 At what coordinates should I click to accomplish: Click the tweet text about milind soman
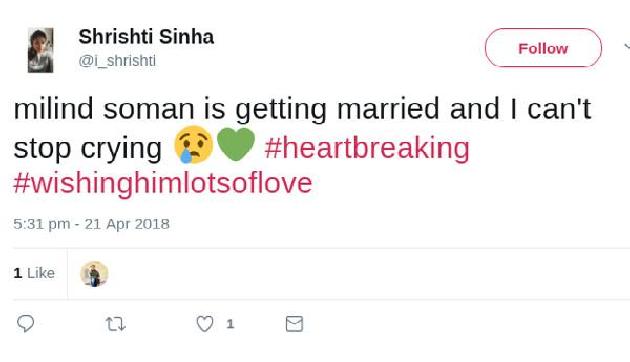[302, 147]
